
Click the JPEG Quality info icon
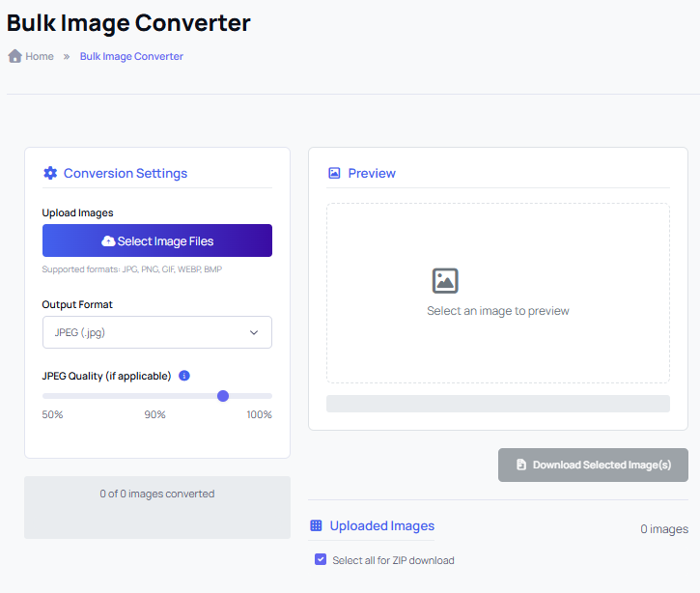[183, 376]
